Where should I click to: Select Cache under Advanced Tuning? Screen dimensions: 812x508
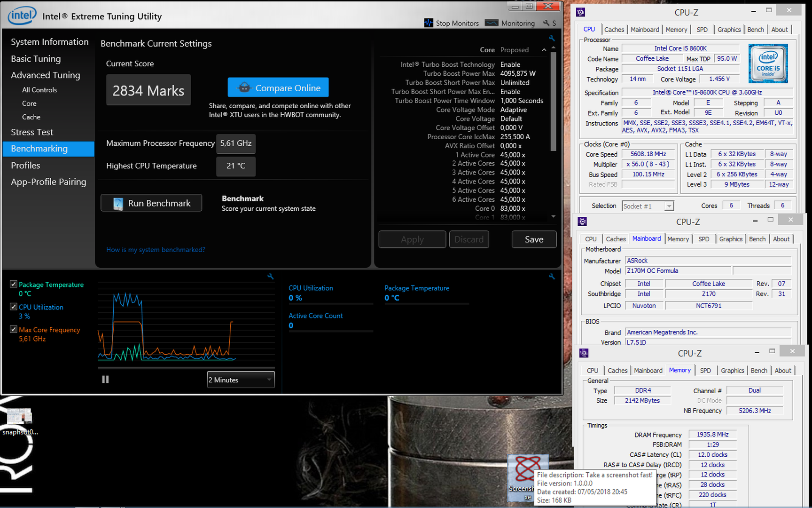(x=31, y=117)
